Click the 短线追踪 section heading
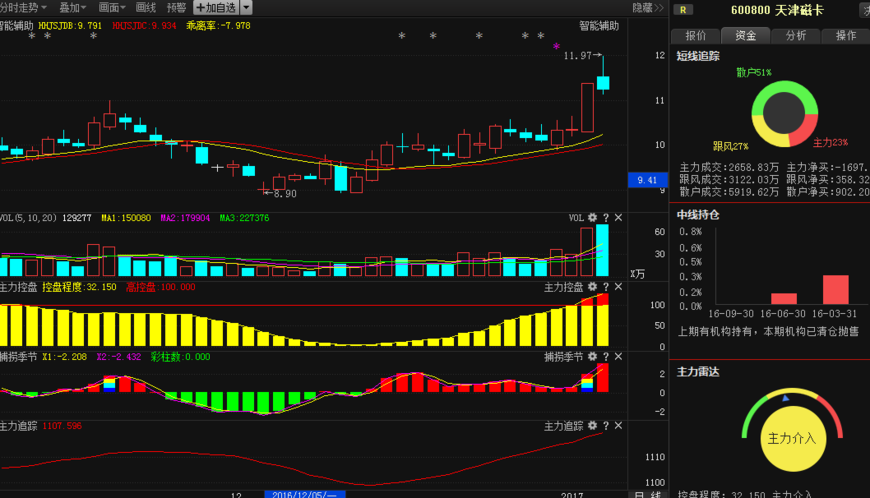This screenshot has width=870, height=498. click(698, 56)
